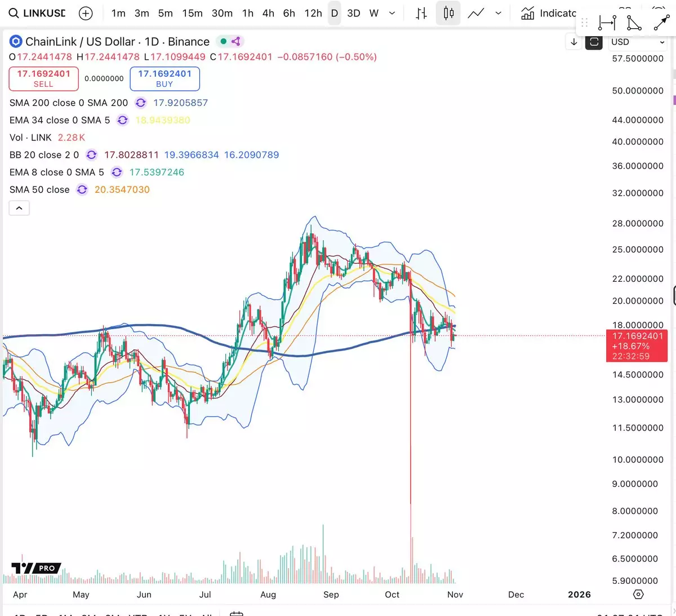Select the line chart style icon
This screenshot has width=676, height=616.
coord(476,14)
